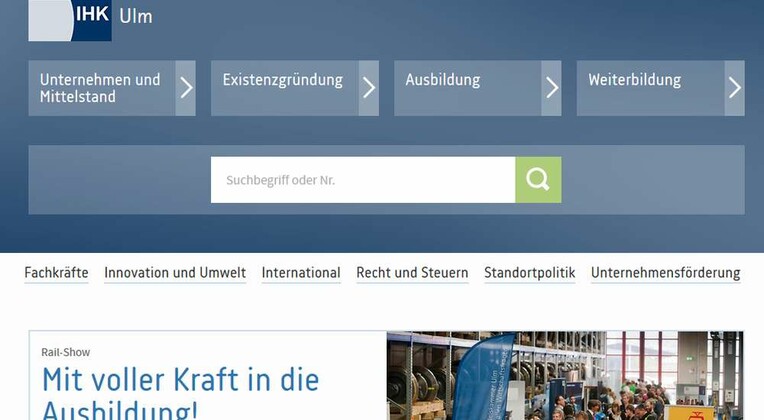Viewport: 764px width, 420px height.
Task: Open Unternehmen und Mittelstand section
Action: [x=102, y=88]
